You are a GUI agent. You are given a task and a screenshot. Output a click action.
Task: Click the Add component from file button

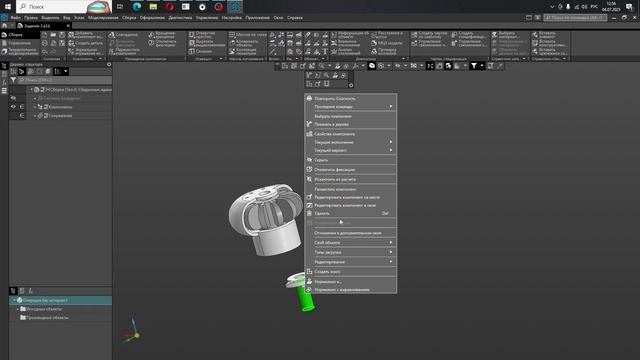(x=86, y=35)
